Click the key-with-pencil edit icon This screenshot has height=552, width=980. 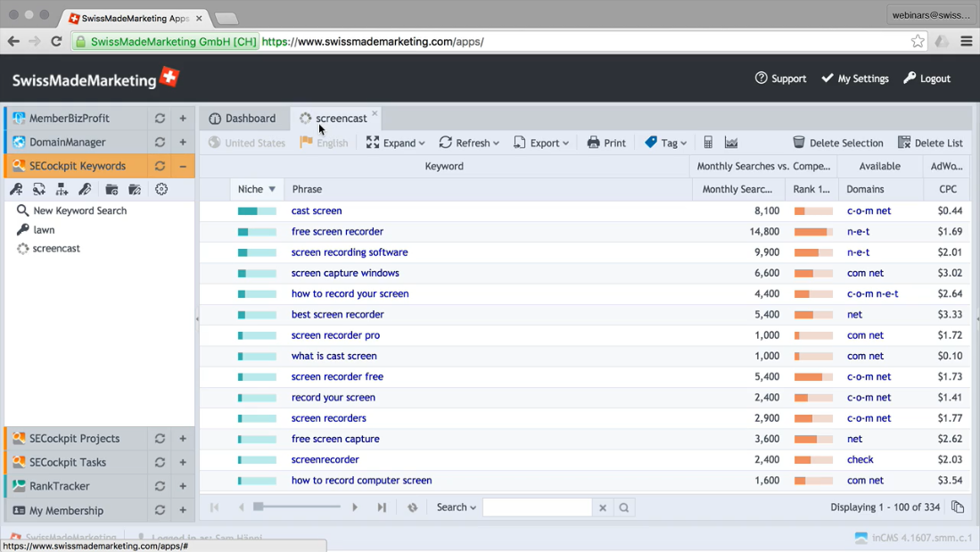(x=85, y=189)
